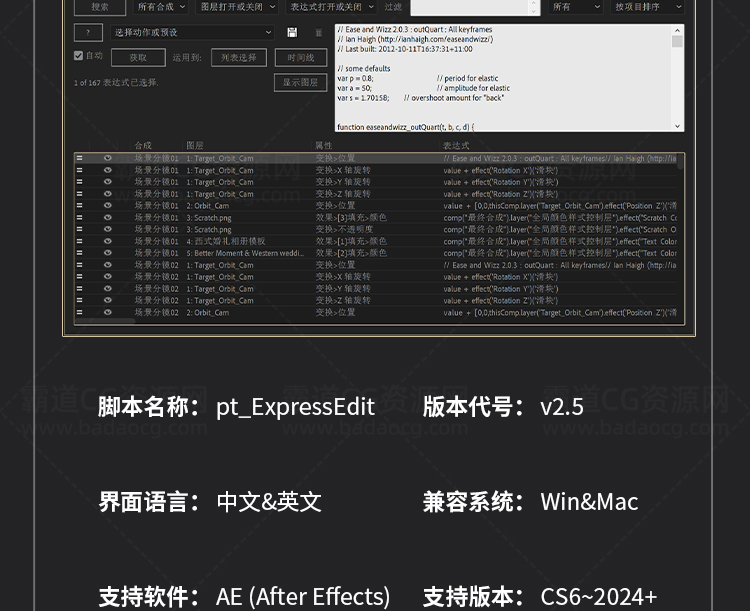Click the = icon on 场景分镜01 Y 轴旋转 row
Image resolution: width=750 pixels, height=611 pixels.
point(79,182)
